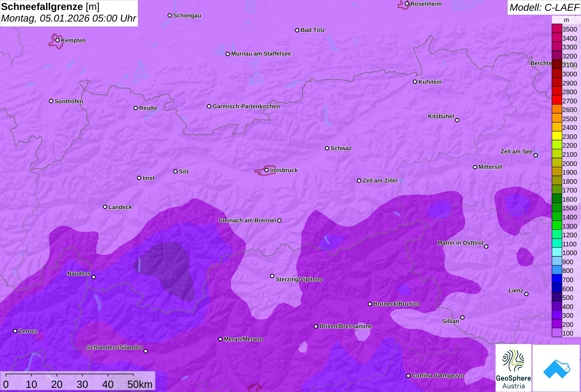The image size is (581, 392).
Task: Click the 2300 m yellow legend swatch
Action: (557, 136)
